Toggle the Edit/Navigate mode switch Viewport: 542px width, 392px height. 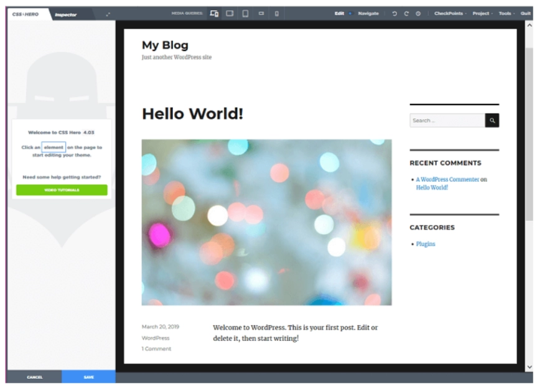(x=350, y=14)
